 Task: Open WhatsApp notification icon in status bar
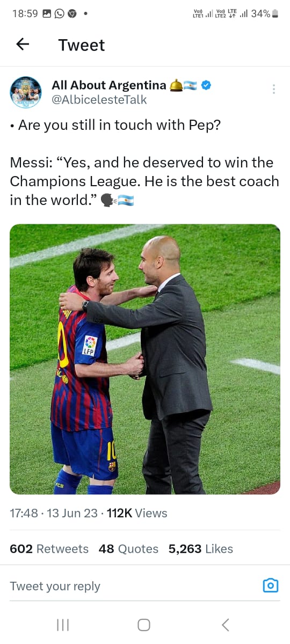pyautogui.click(x=60, y=13)
